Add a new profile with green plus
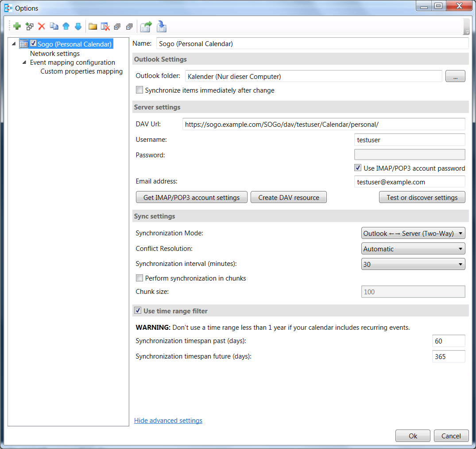This screenshot has height=449, width=476. (x=17, y=27)
